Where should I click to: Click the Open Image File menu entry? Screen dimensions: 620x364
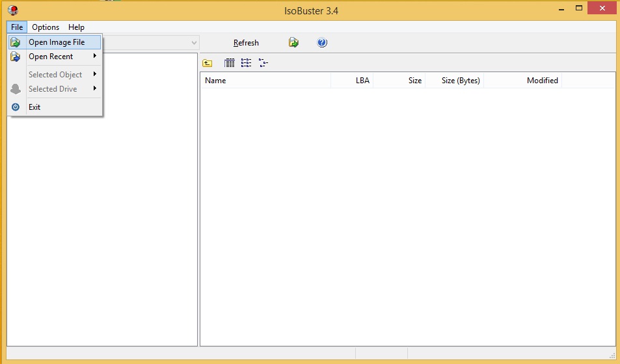pos(55,42)
